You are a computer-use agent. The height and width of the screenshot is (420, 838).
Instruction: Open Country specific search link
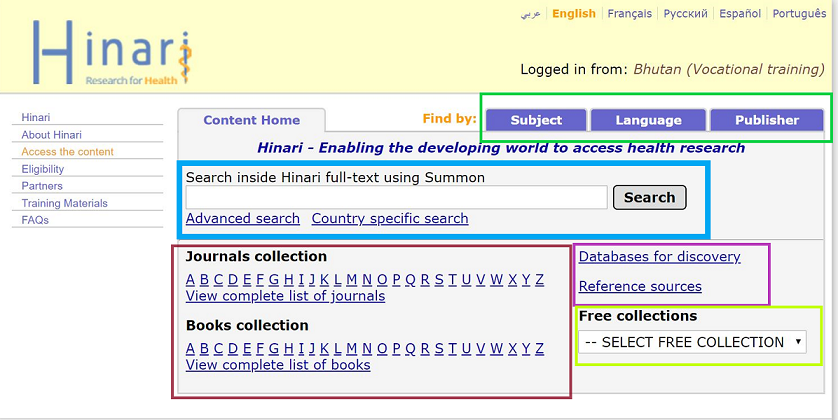coord(390,219)
